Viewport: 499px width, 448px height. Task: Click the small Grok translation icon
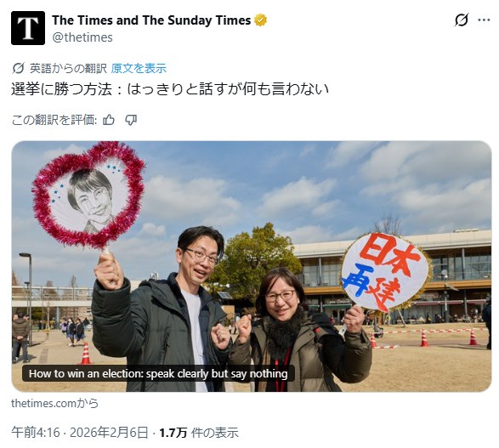click(x=18, y=68)
